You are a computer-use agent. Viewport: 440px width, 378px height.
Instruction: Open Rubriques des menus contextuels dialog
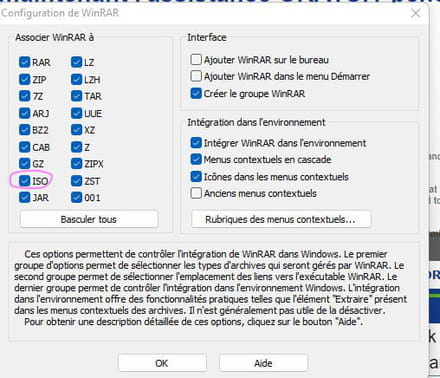click(x=281, y=219)
